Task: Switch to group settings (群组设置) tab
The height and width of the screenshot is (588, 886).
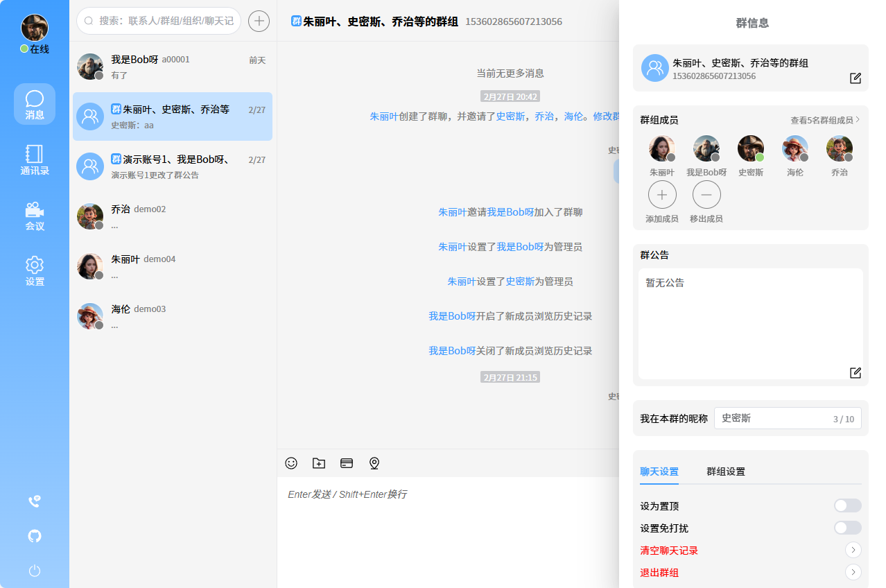Action: coord(726,472)
